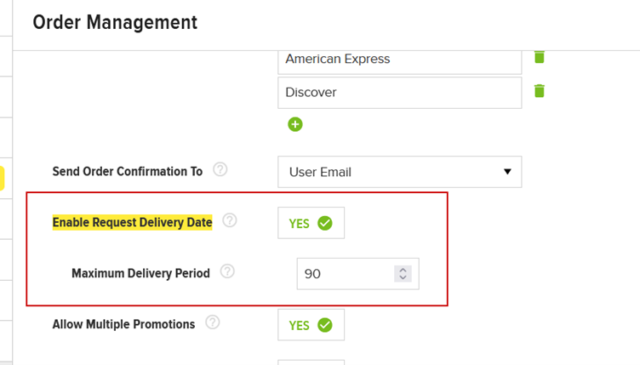640x365 pixels.
Task: Show help for Enable Request Delivery Date
Action: pos(230,220)
